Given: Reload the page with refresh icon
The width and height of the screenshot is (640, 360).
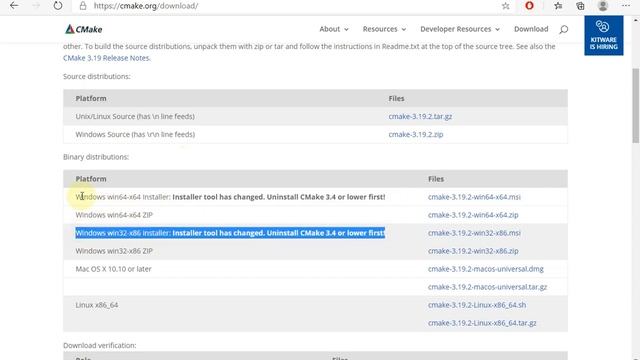Looking at the screenshot, I should click(58, 6).
